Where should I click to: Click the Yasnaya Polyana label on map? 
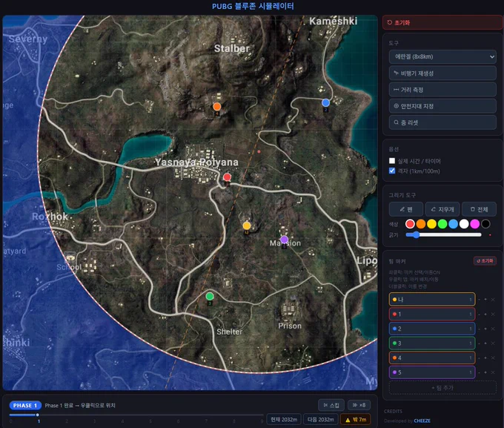pos(196,162)
